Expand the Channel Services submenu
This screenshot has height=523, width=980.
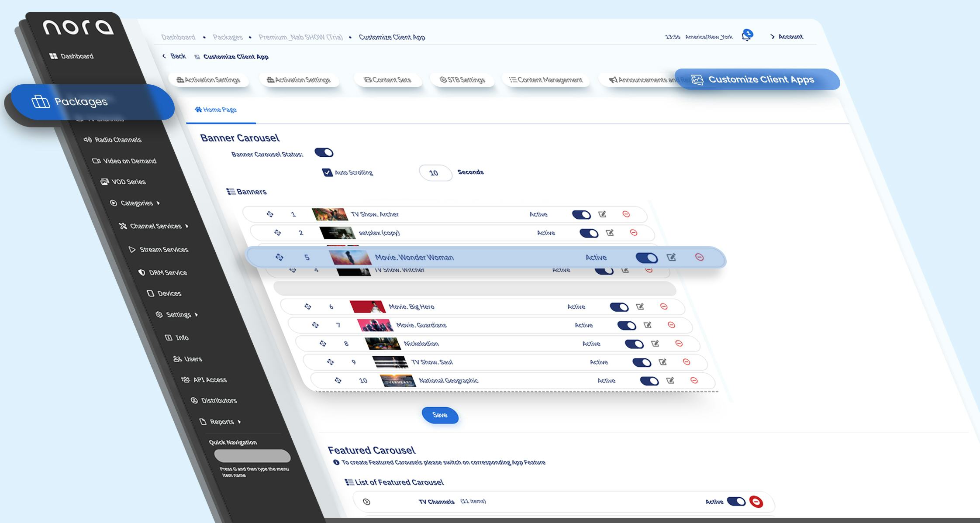tap(155, 226)
